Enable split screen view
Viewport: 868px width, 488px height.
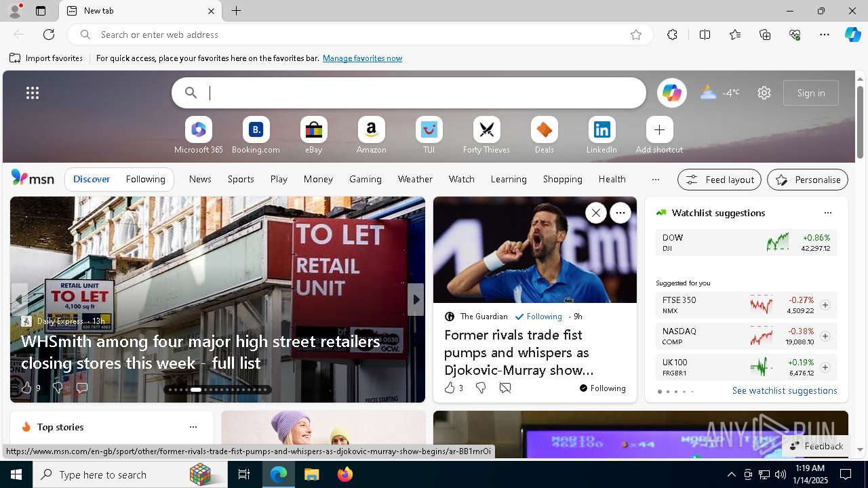[x=705, y=35]
